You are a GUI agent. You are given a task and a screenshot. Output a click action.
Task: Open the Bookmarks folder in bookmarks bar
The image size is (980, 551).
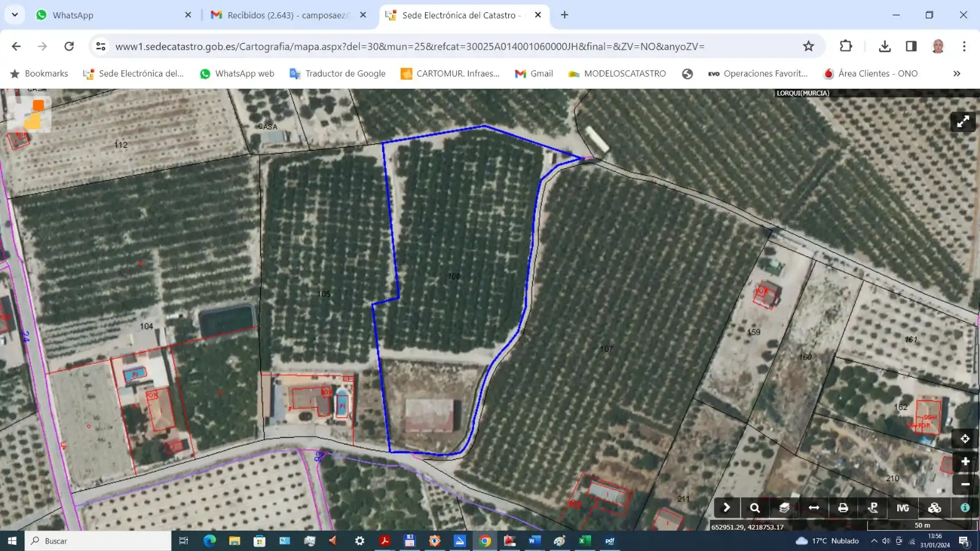(x=39, y=73)
